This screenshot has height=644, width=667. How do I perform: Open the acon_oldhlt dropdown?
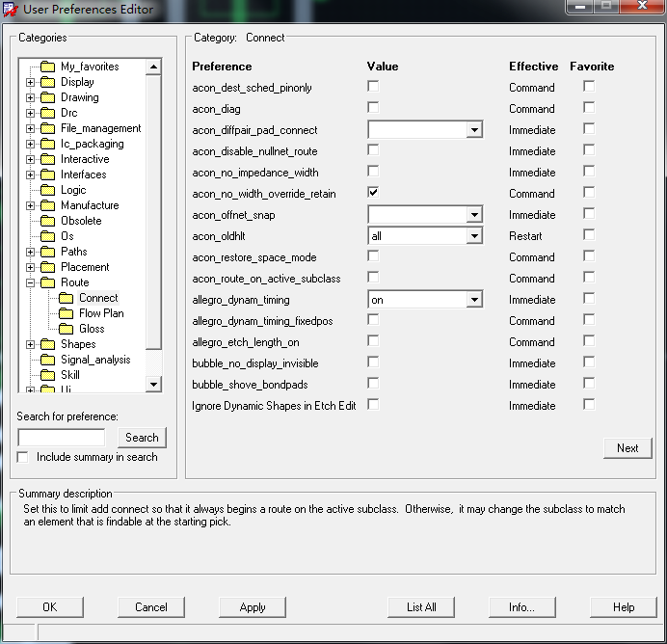(473, 236)
